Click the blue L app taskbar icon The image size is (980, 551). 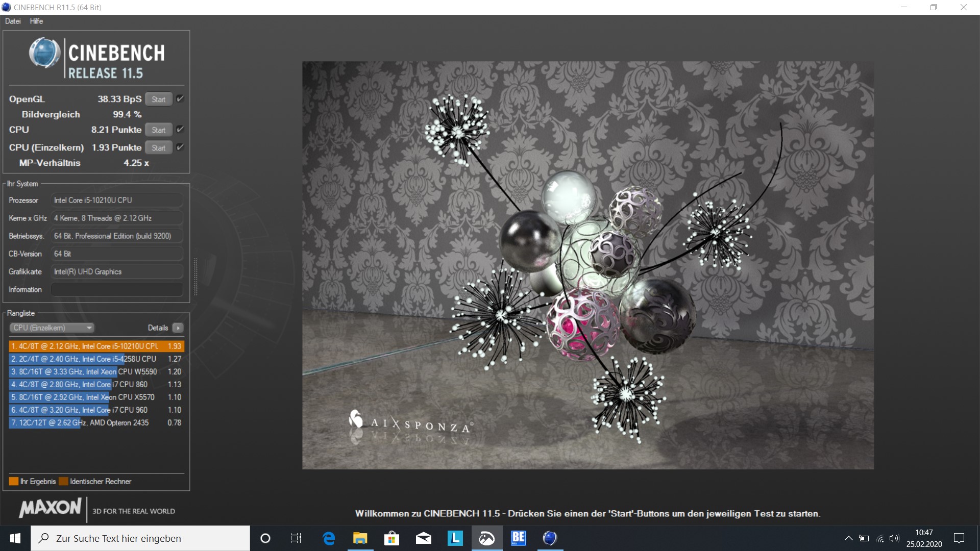tap(455, 538)
